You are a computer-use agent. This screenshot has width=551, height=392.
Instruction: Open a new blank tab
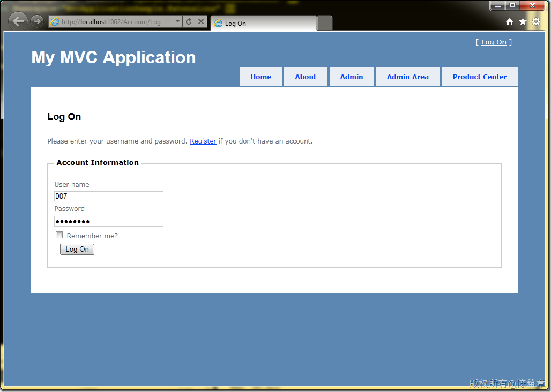325,23
